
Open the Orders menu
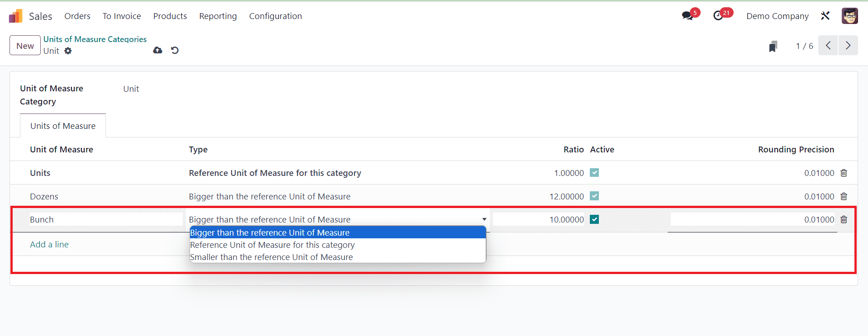click(77, 16)
